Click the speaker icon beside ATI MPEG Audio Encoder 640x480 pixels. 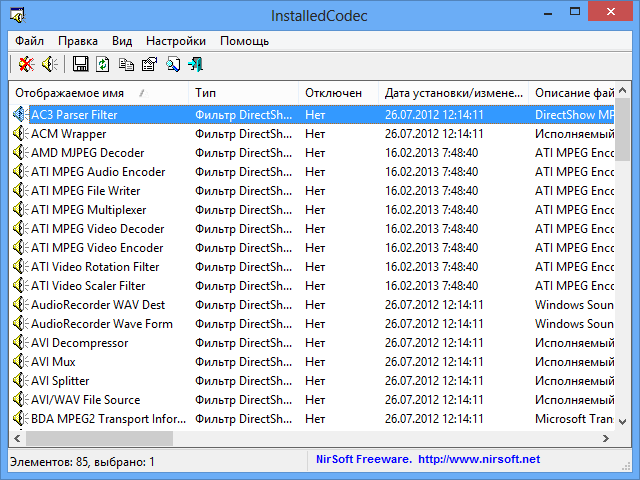[21, 172]
